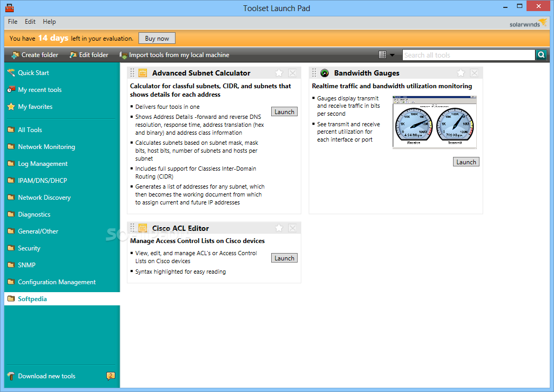
Task: Click the Diagnostics folder icon
Action: point(11,214)
